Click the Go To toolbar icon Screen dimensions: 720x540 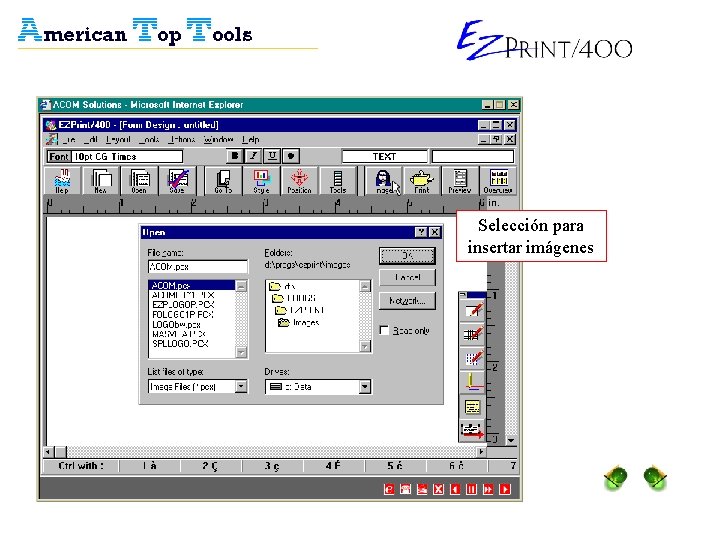(x=224, y=181)
